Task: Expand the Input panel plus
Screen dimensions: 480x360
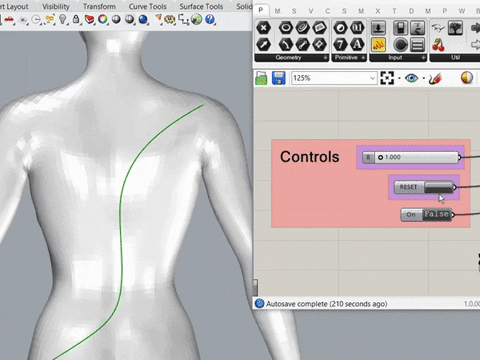Action: click(x=423, y=58)
